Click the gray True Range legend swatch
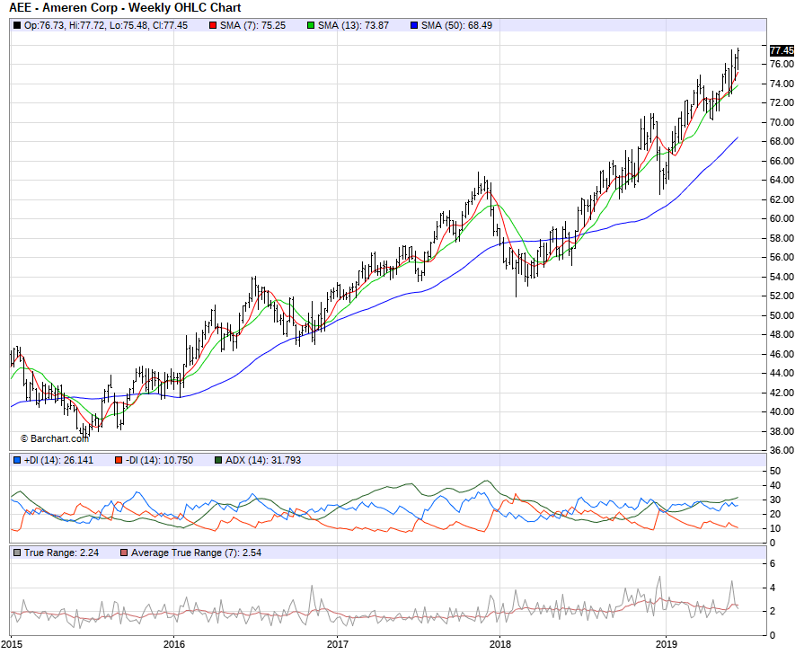Image resolution: width=804 pixels, height=672 pixels. click(17, 553)
